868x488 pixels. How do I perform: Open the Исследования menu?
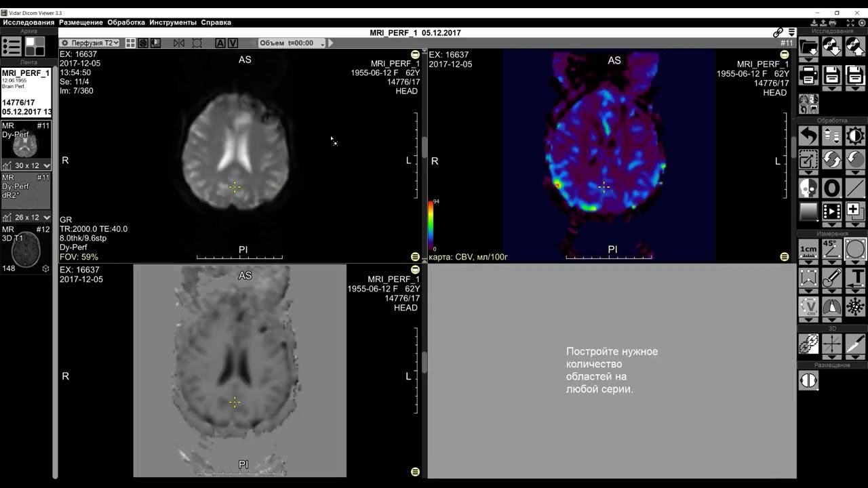pyautogui.click(x=28, y=22)
